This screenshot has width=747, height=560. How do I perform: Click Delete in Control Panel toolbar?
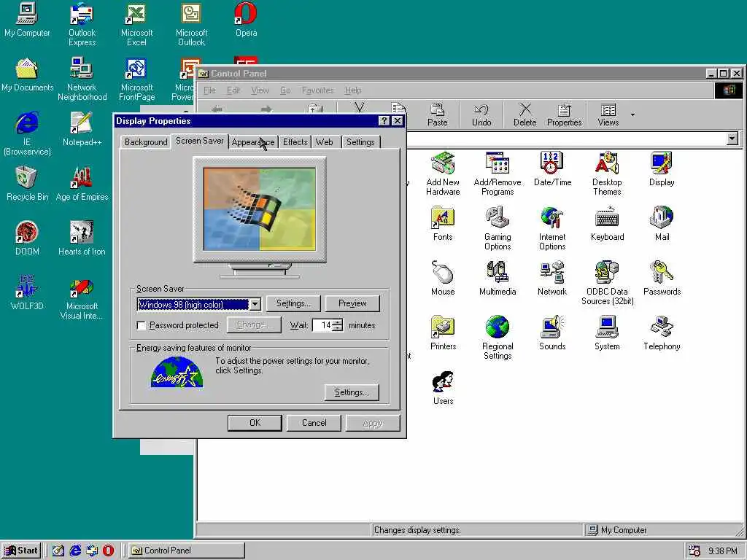click(525, 114)
